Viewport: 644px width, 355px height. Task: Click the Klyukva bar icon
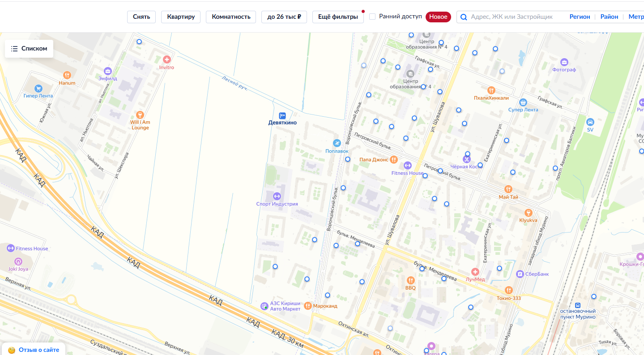(x=528, y=212)
